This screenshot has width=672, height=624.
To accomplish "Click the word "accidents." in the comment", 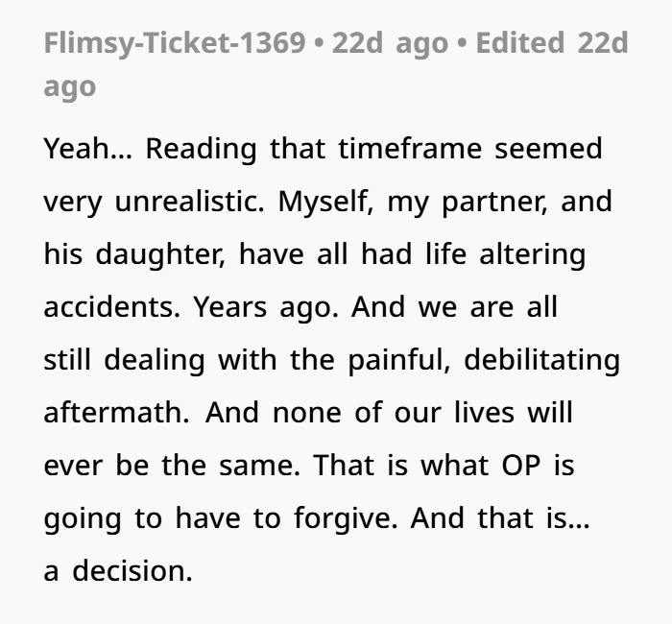I will tap(112, 307).
